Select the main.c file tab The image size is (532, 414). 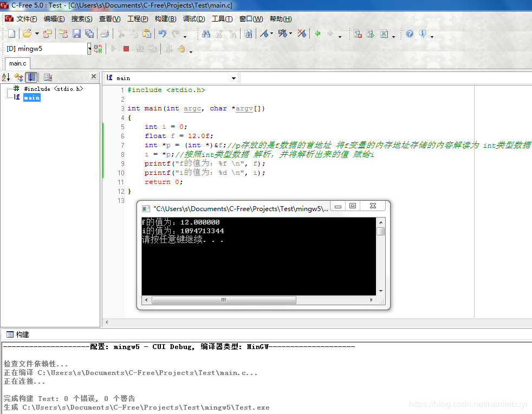coord(17,64)
